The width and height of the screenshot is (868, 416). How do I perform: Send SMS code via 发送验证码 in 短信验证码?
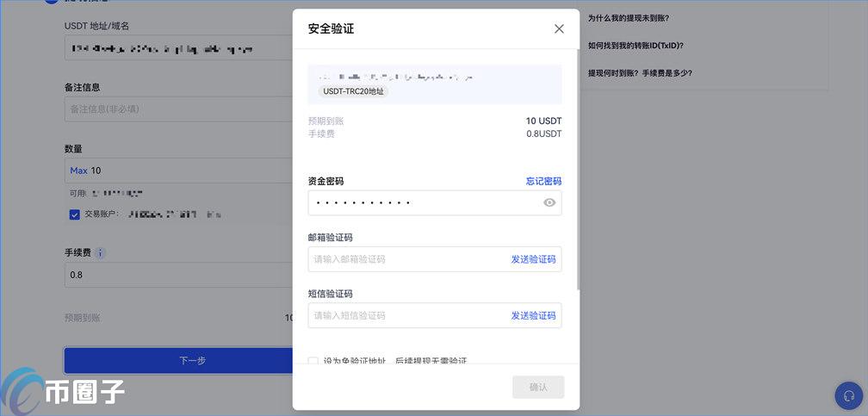[x=533, y=316]
